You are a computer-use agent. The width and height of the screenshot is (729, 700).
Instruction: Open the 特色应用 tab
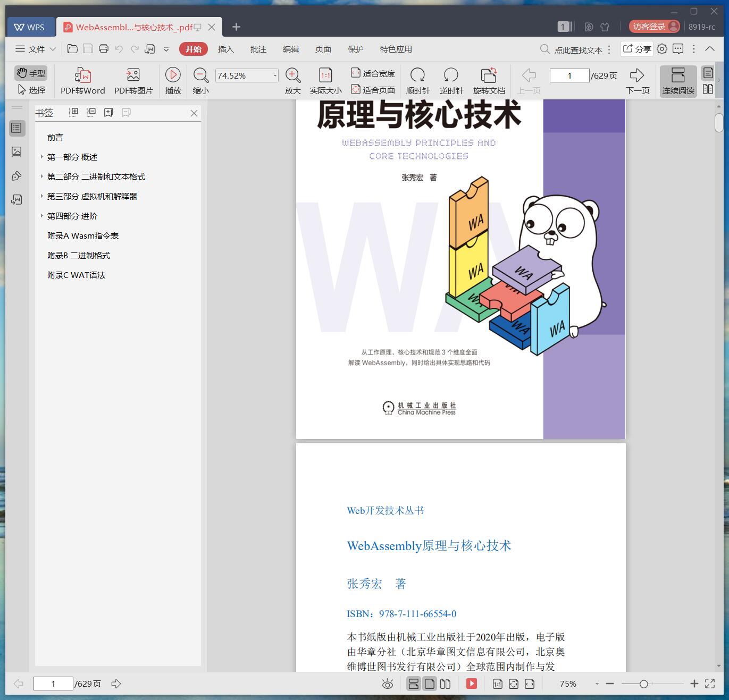[396, 49]
